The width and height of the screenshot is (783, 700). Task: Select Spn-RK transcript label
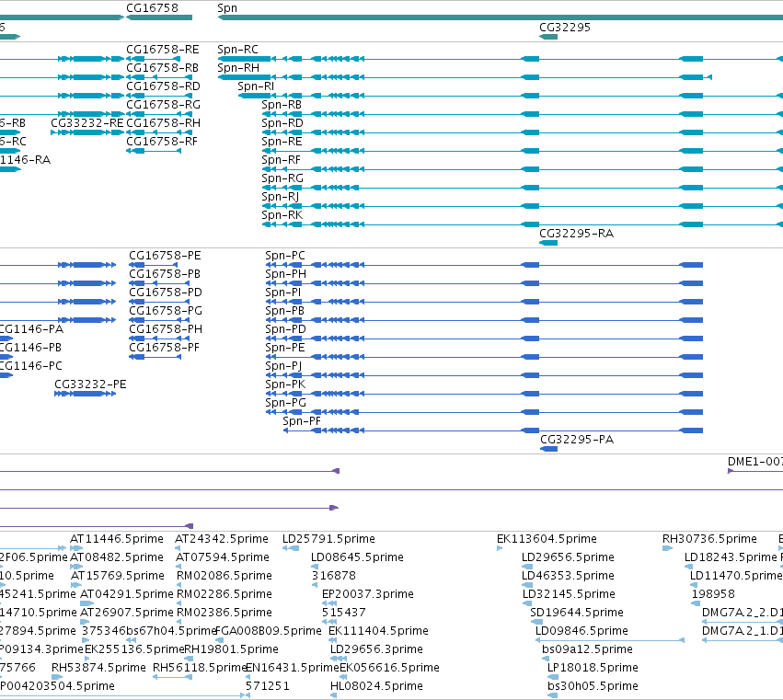coord(282,215)
